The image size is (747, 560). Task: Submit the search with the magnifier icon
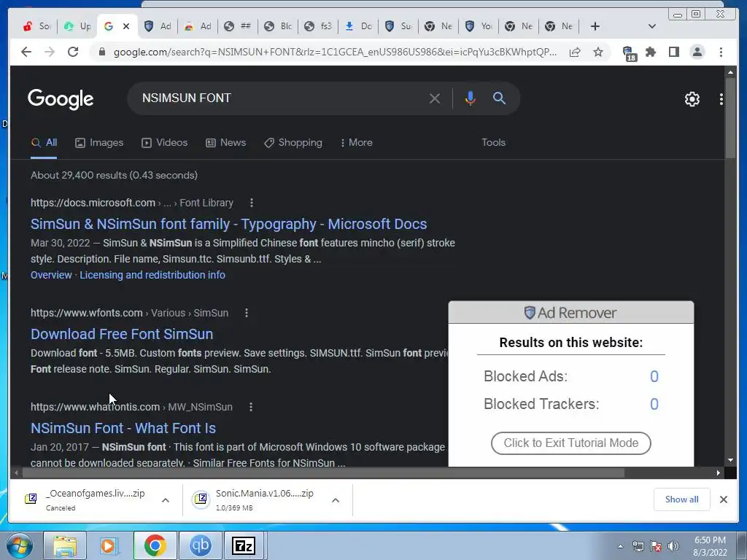click(x=499, y=98)
